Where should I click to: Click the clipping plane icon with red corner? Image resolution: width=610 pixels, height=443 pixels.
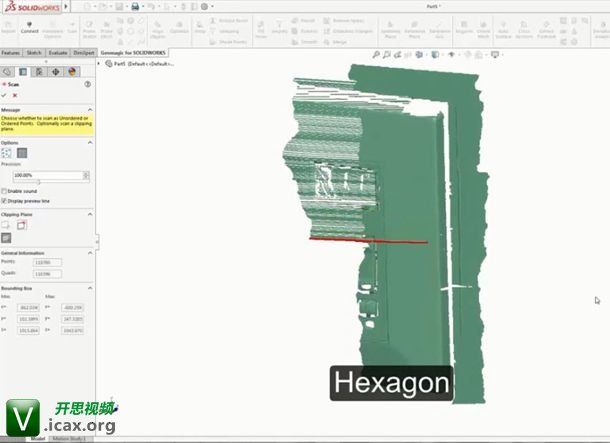22,225
